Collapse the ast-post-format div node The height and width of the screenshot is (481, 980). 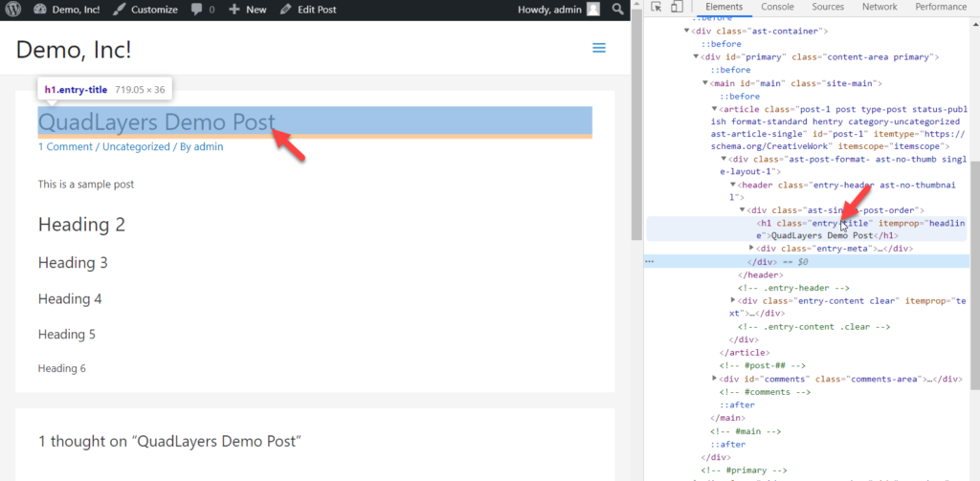(724, 158)
